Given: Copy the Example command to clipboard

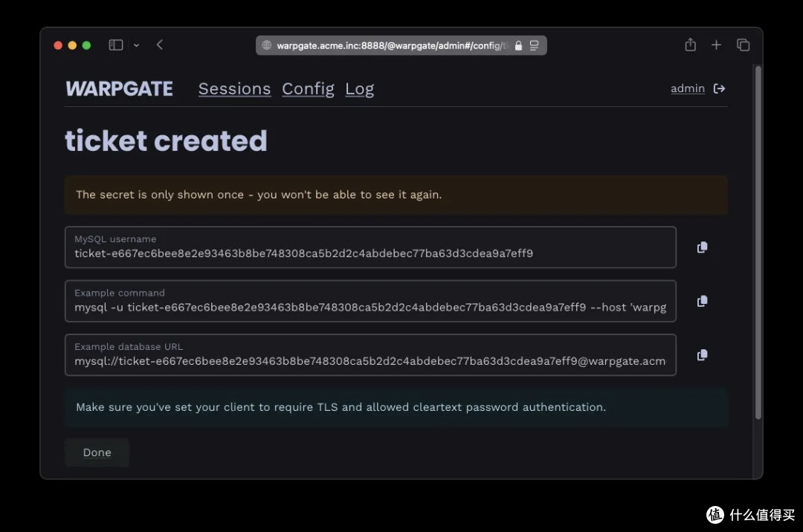Looking at the screenshot, I should tap(702, 302).
